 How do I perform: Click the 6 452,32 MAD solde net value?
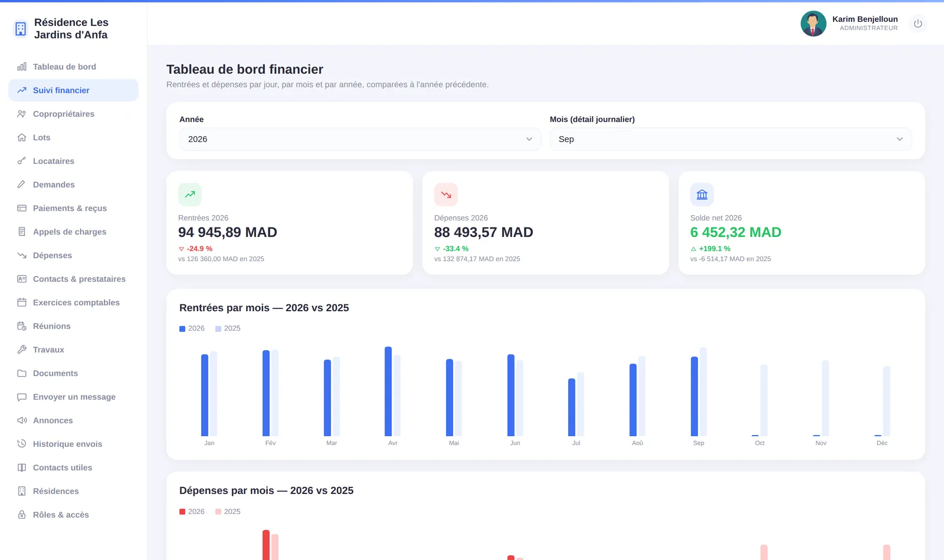click(736, 232)
